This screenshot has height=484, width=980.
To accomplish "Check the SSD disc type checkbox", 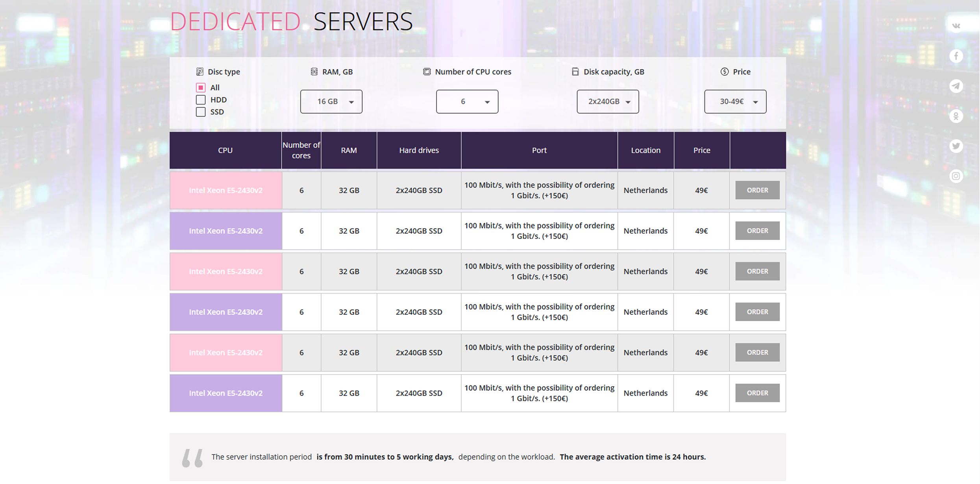I will coord(201,112).
